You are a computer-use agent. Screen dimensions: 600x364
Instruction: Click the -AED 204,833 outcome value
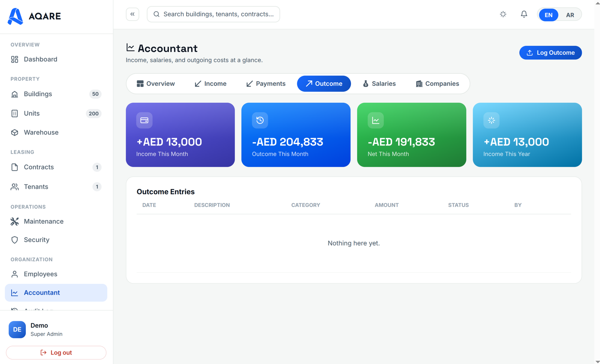(288, 142)
